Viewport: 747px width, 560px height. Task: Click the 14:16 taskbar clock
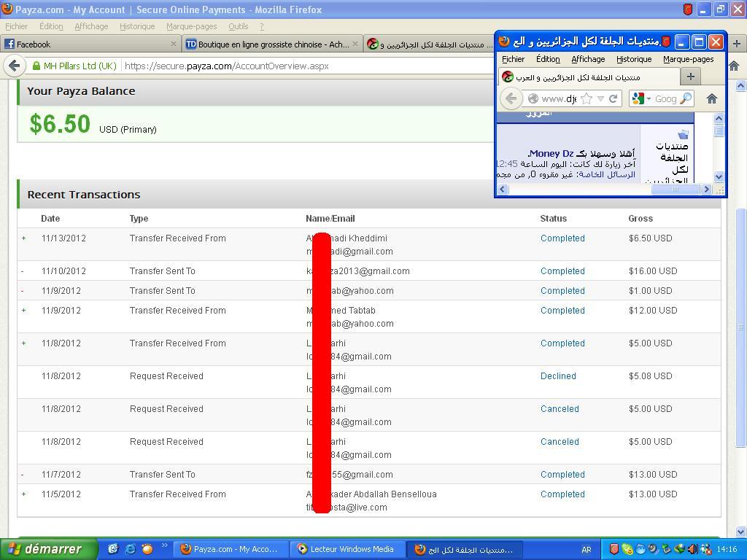click(x=727, y=550)
